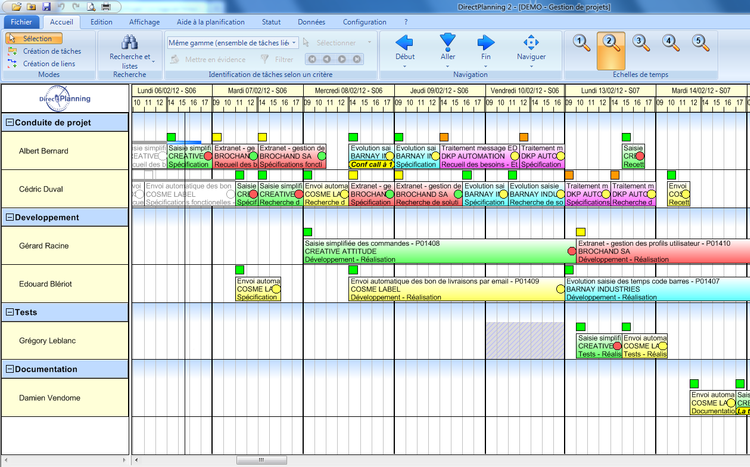Click the first-result round button in criteria navigator
750x467 pixels.
(312, 59)
